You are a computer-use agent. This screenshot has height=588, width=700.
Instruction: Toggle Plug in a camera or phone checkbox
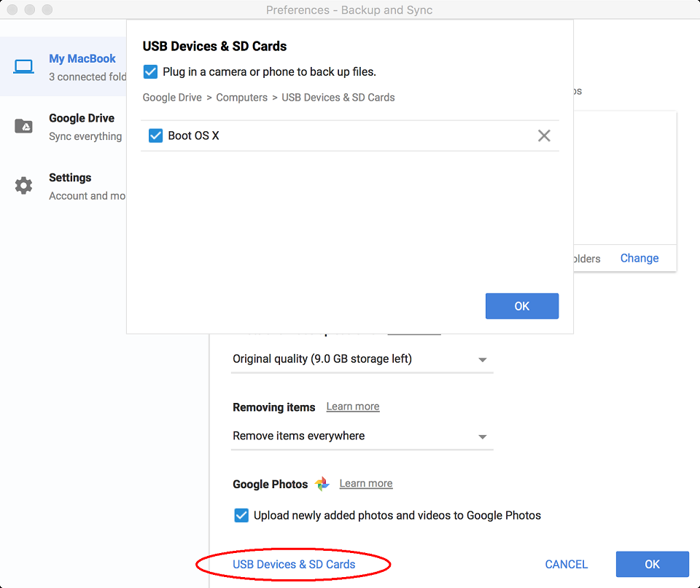pyautogui.click(x=150, y=72)
